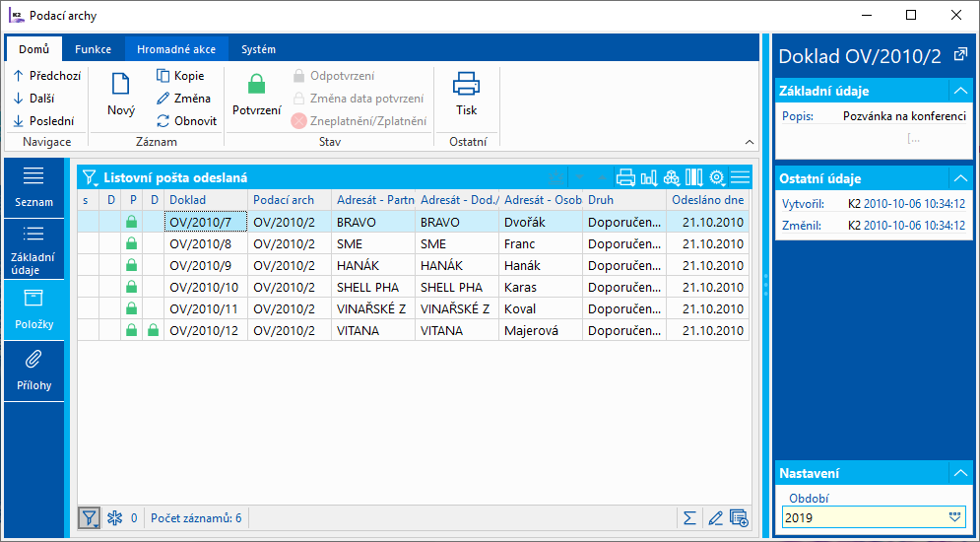Screen dimensions: 980x542
Task: Select row OV/2010/9
Action: tap(413, 266)
